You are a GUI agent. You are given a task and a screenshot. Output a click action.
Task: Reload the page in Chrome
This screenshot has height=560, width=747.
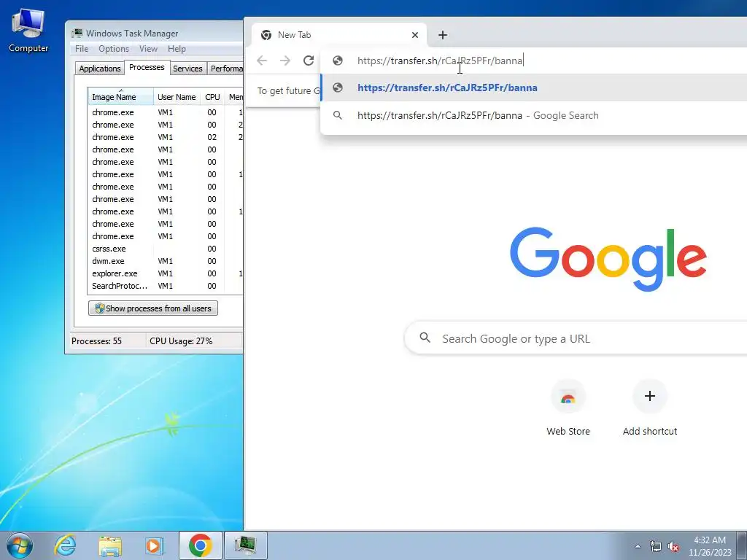[309, 61]
